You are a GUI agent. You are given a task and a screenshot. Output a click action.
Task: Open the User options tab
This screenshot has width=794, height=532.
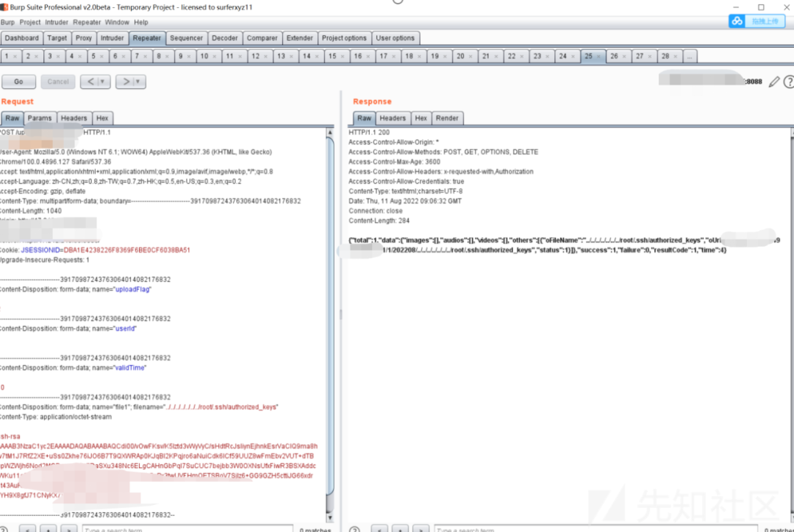[x=395, y=38]
